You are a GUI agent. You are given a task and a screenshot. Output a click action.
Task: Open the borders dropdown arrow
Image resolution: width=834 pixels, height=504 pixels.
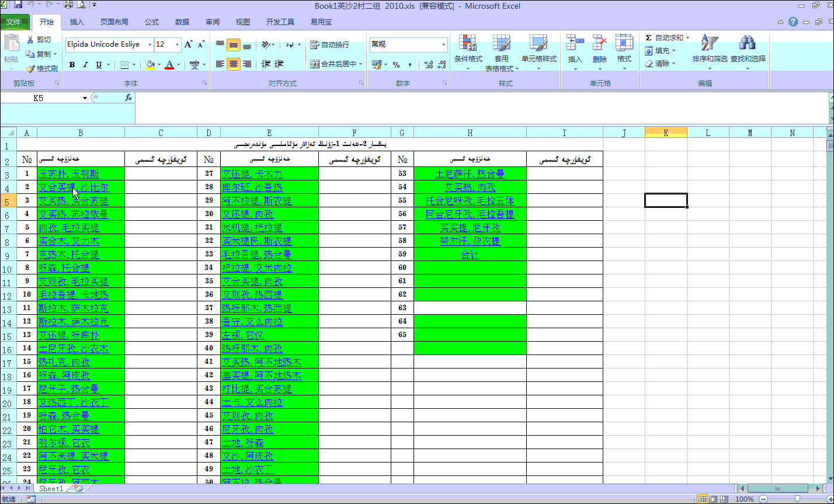[x=134, y=65]
